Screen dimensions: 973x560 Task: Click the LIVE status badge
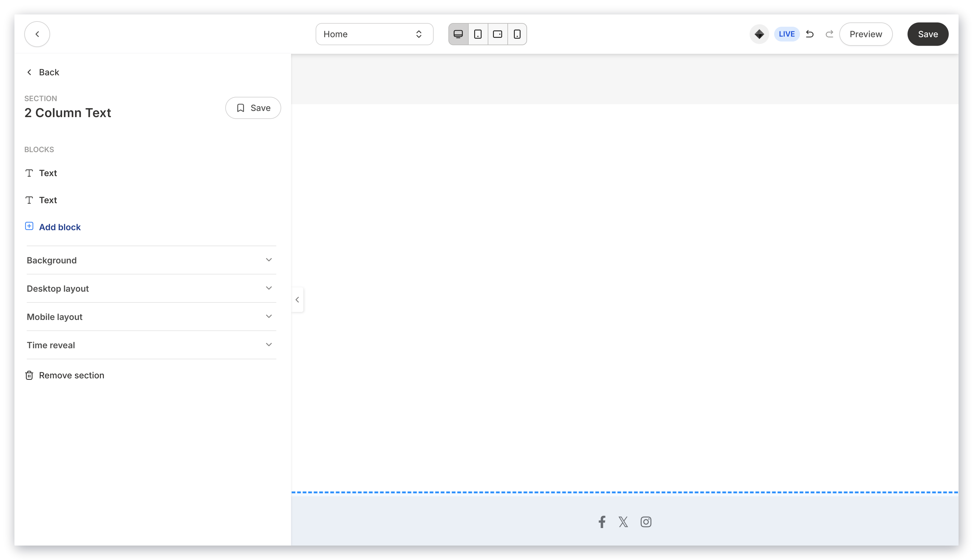pyautogui.click(x=786, y=34)
